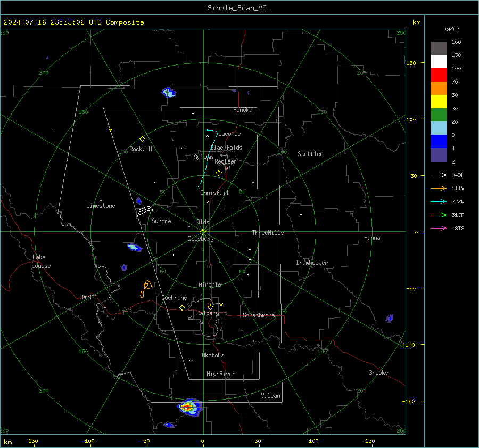Image resolution: width=479 pixels, height=448 pixels.
Task: Click the Airdrie town label
Action: 210,284
